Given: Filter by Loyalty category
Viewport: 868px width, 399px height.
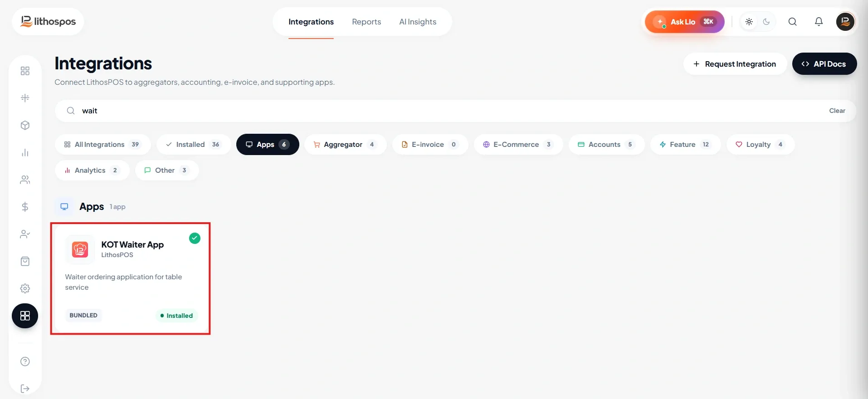Looking at the screenshot, I should tap(761, 145).
